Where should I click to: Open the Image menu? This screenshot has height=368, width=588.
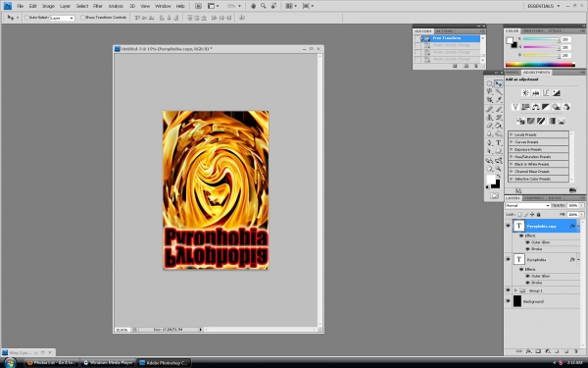[x=48, y=6]
